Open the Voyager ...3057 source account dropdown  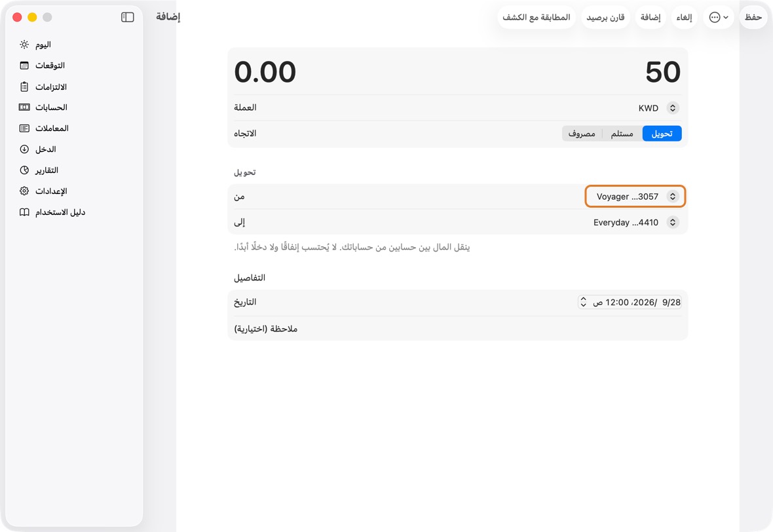pos(635,197)
